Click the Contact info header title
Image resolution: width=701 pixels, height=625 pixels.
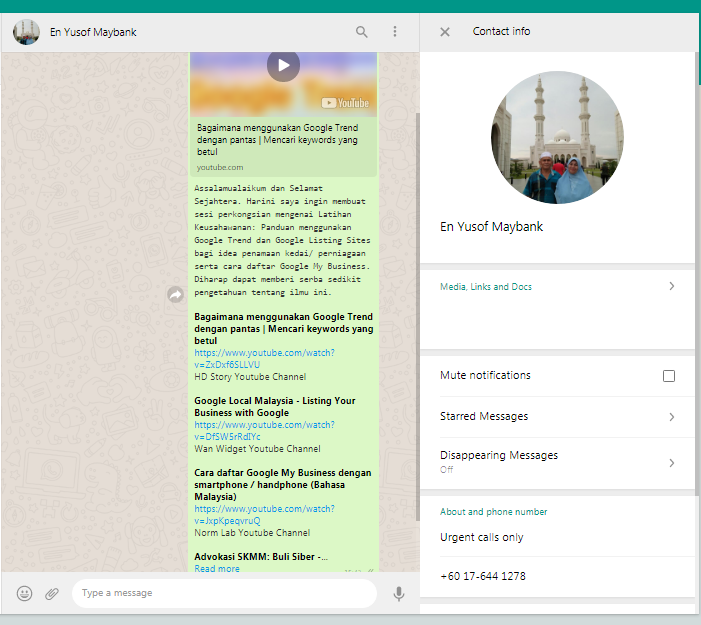coord(501,31)
